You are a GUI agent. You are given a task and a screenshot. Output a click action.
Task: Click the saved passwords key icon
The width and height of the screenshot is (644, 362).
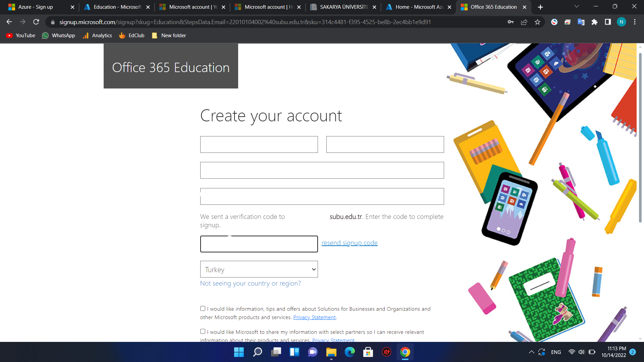[511, 22]
